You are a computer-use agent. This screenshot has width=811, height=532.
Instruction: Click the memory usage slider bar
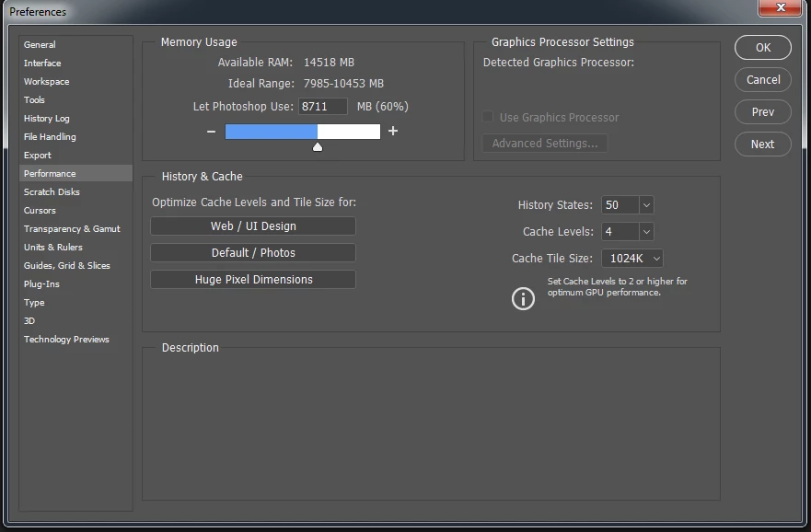tap(303, 132)
